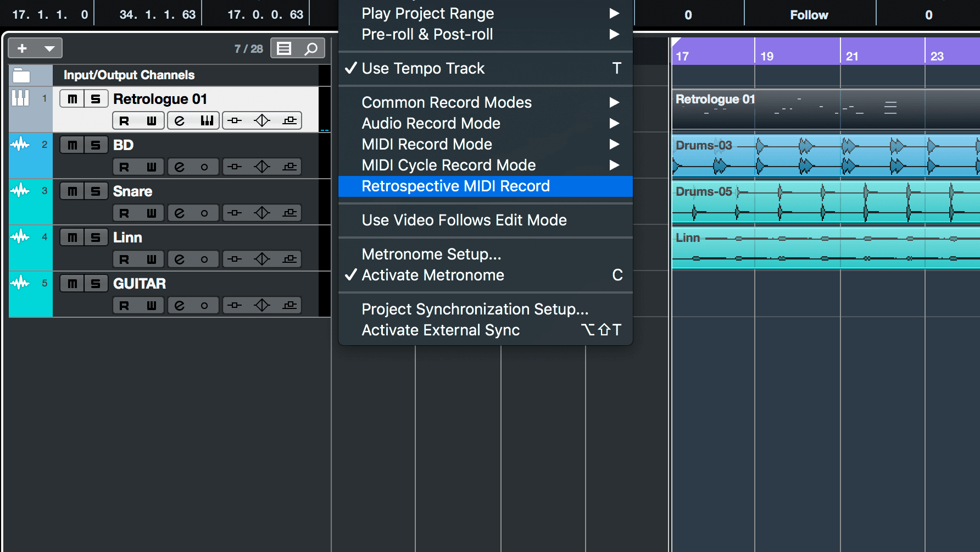The height and width of the screenshot is (552, 980).
Task: Click Linn track freeze channel icon
Action: [x=289, y=259]
